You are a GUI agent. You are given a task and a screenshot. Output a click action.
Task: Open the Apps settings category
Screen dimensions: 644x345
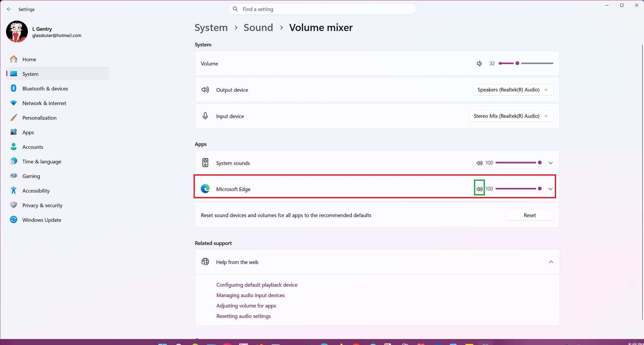click(x=57, y=132)
